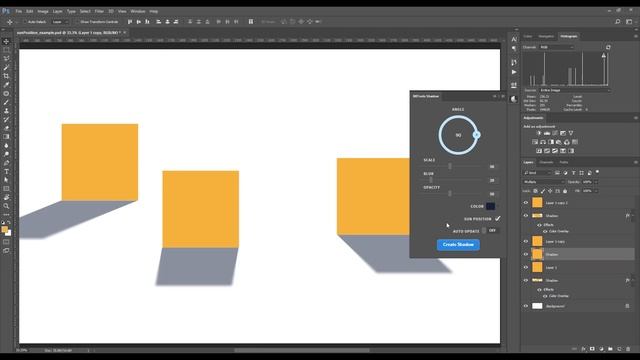The width and height of the screenshot is (640, 360).
Task: Select the Pen tool
Action: click(x=6, y=163)
